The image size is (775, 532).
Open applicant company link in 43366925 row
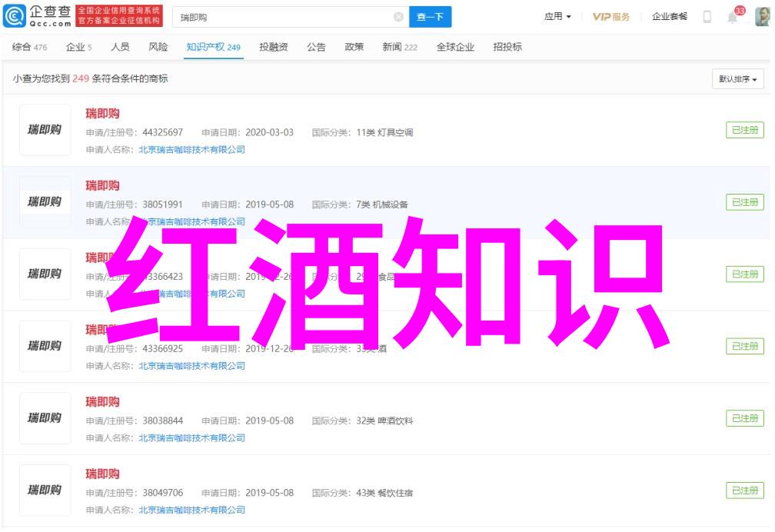tap(191, 367)
